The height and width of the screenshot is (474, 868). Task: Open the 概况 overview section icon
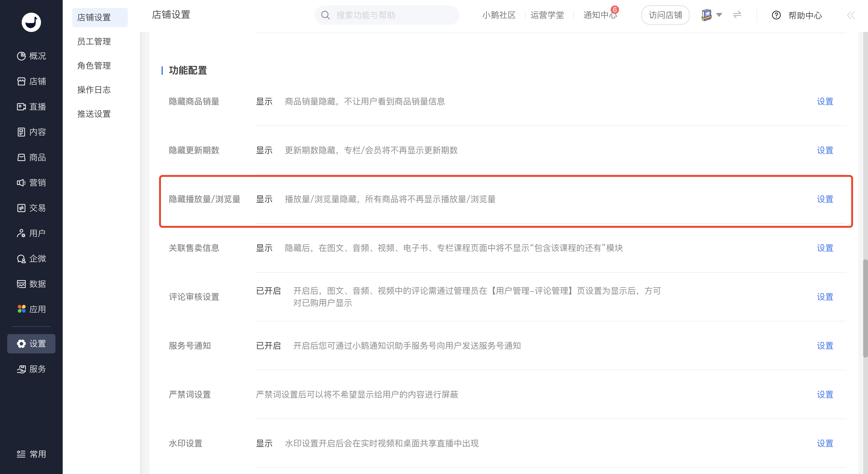21,56
